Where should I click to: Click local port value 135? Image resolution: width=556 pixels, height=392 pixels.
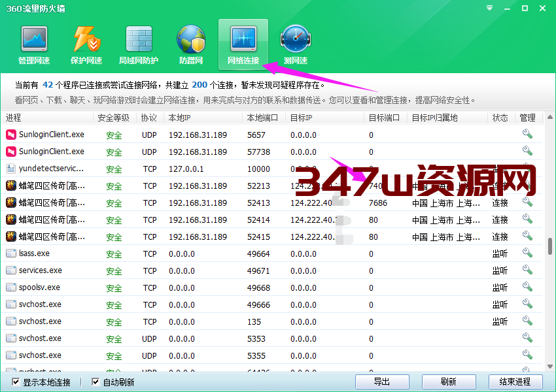254,322
